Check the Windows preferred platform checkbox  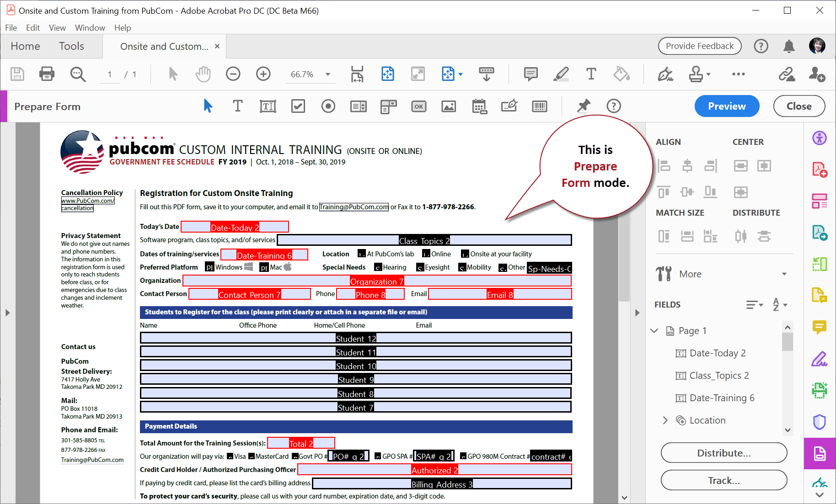pos(209,267)
